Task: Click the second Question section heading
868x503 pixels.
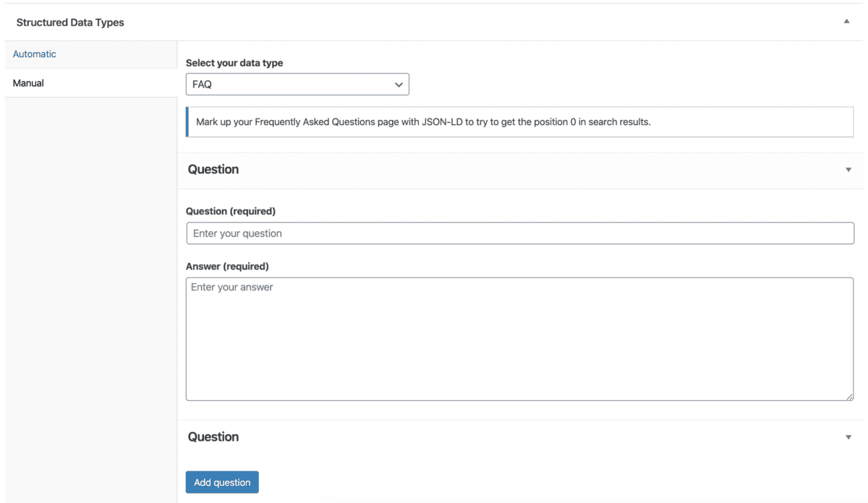Action: (x=213, y=437)
